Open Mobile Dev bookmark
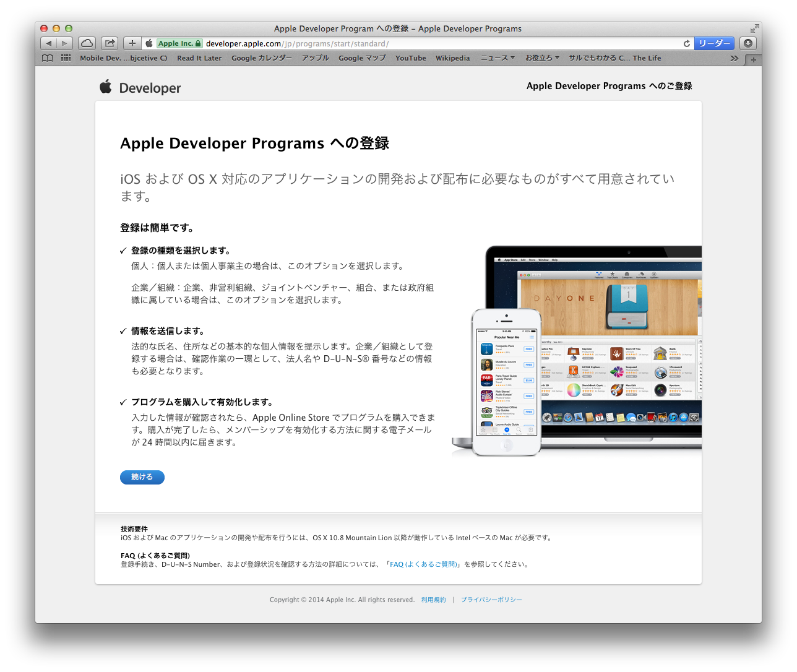Screen dimensions: 797x672 [124, 58]
